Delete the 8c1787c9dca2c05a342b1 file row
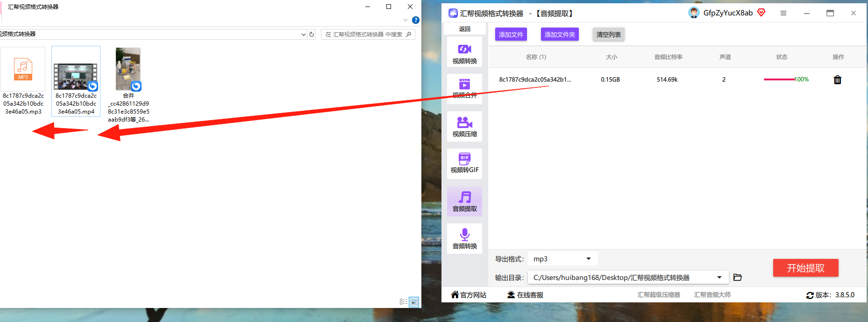Screen dimensions: 868x322 838,80
